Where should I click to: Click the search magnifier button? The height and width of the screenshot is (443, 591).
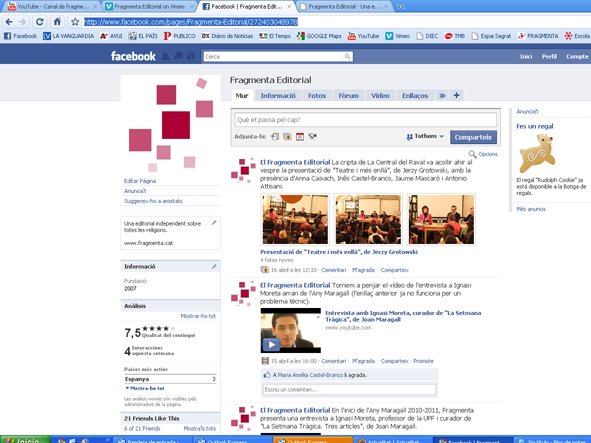click(x=347, y=57)
